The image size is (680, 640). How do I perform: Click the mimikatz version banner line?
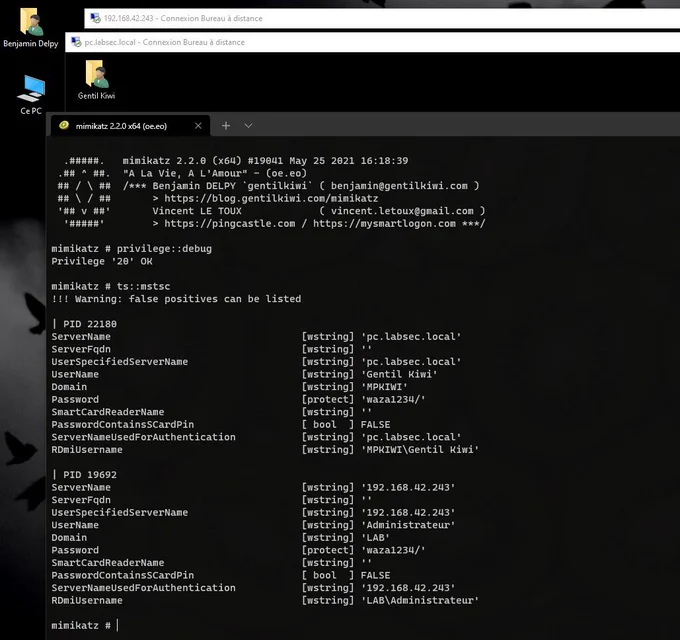[x=265, y=160]
